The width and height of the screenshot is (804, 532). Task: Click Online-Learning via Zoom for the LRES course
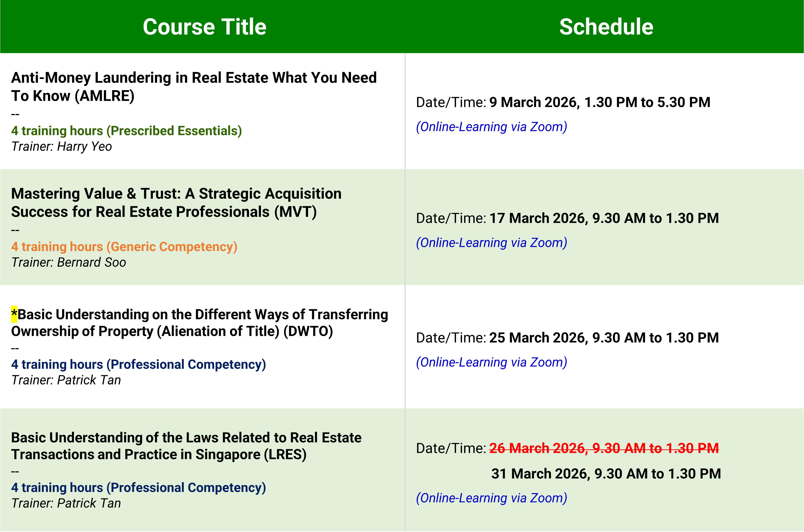[491, 498]
